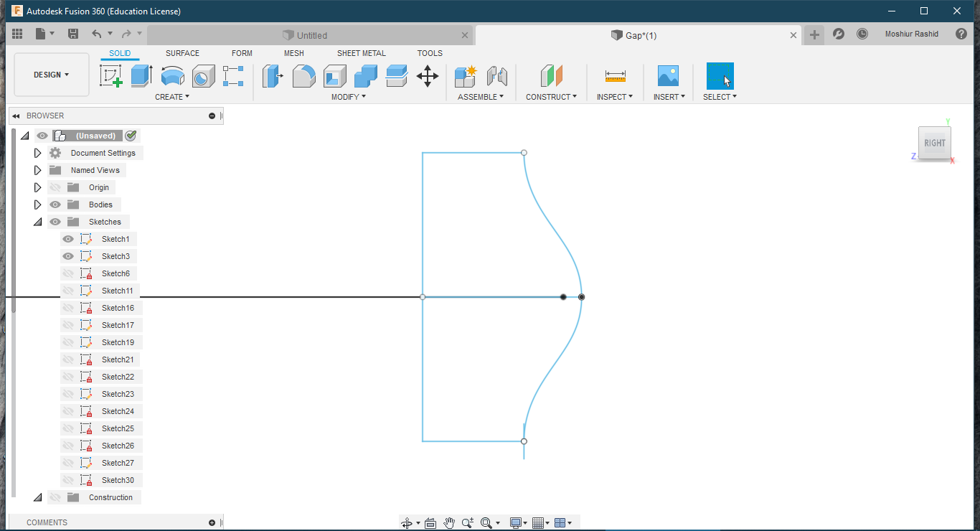Select the Move/Copy tool
Viewport: 980px width, 531px height.
[428, 75]
